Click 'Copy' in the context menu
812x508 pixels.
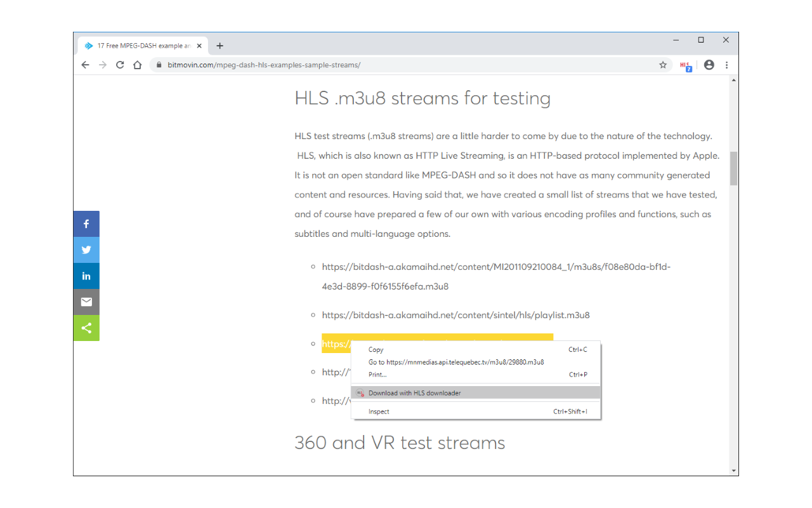(376, 349)
